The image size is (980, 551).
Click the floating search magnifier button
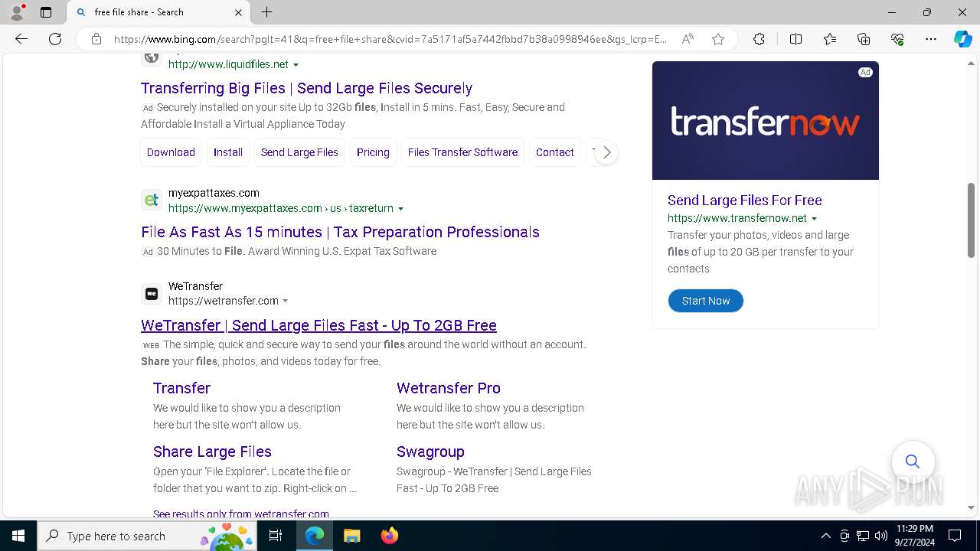tap(912, 461)
